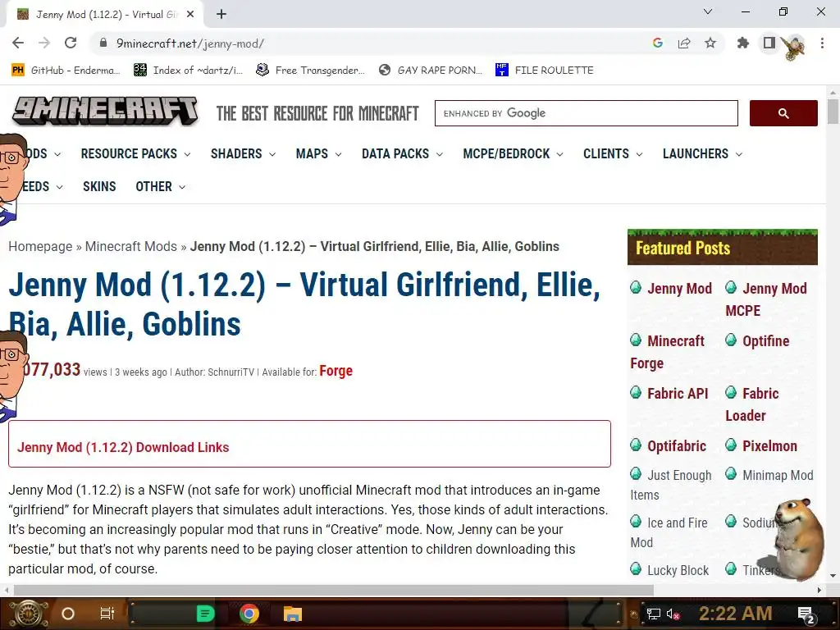Viewport: 840px width, 630px height.
Task: Expand the chevron next to DATA PACKS
Action: [440, 154]
